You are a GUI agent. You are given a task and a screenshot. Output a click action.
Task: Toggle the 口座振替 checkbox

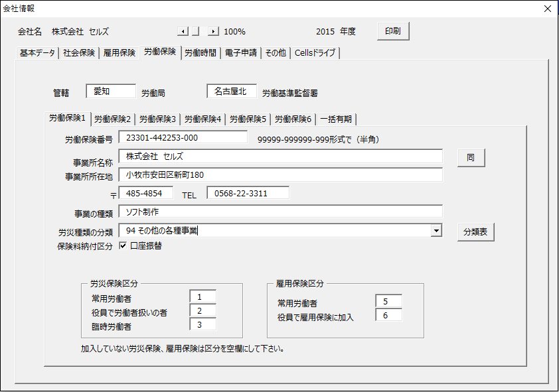(x=123, y=246)
